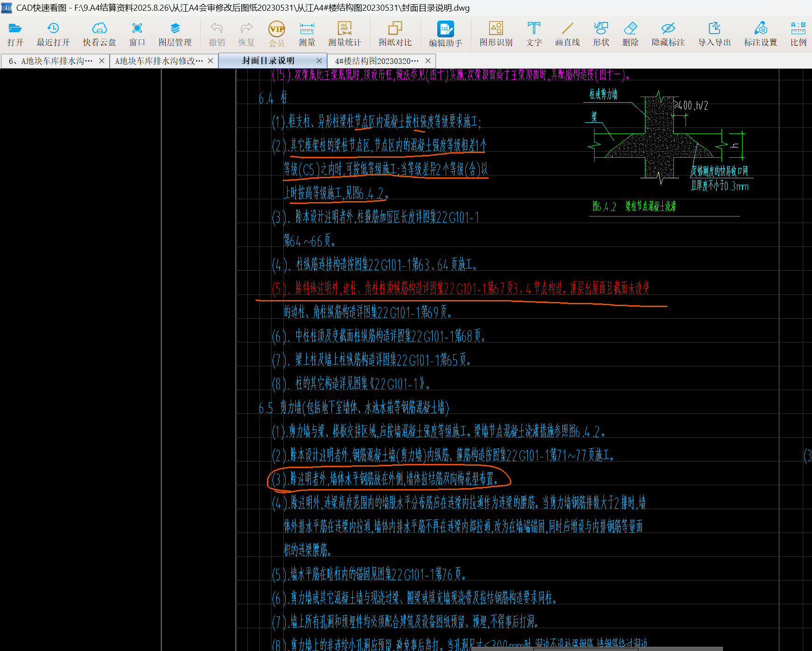The width and height of the screenshot is (812, 651).
Task: Click line (5) 墙水平筋在暗柱内的锚固
Action: coord(369,574)
